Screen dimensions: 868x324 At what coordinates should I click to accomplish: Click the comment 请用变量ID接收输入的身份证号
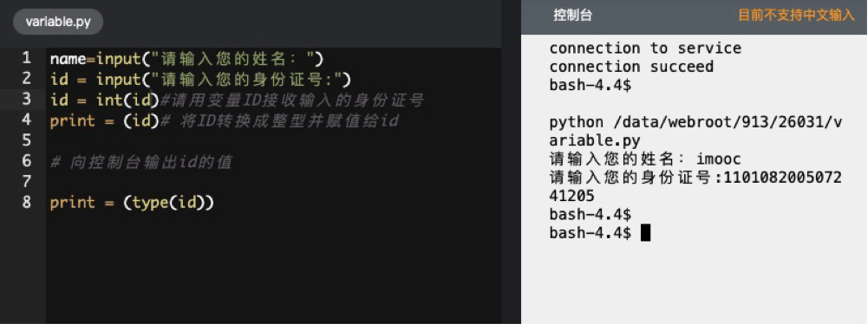pyautogui.click(x=291, y=100)
